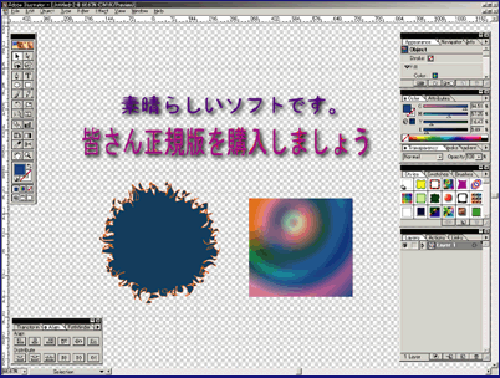Switch to Full Screen mode button in toolbox

click(x=30, y=197)
